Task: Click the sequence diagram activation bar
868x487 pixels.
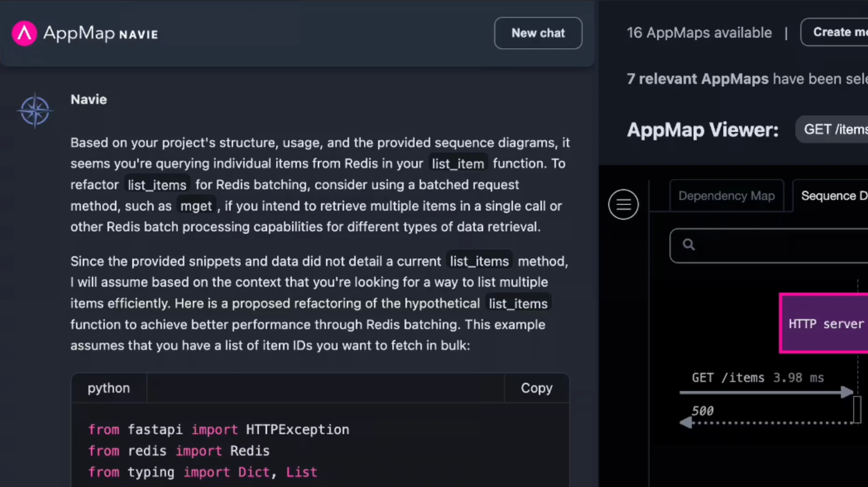Action: (857, 410)
